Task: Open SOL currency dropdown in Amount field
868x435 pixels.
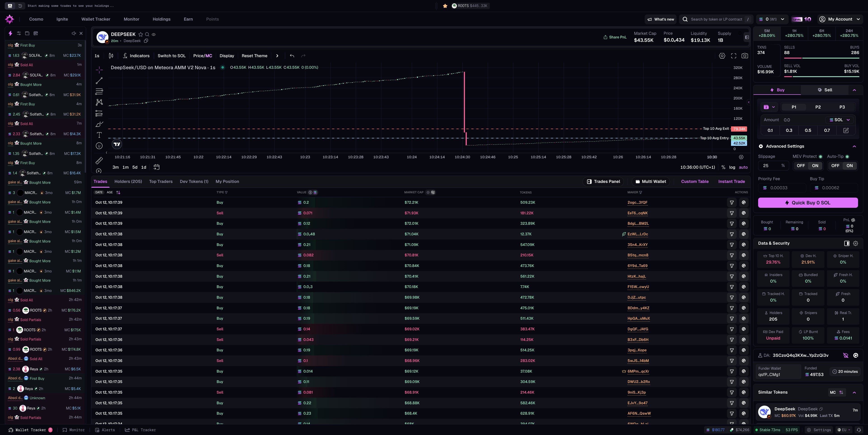Action: (x=840, y=120)
